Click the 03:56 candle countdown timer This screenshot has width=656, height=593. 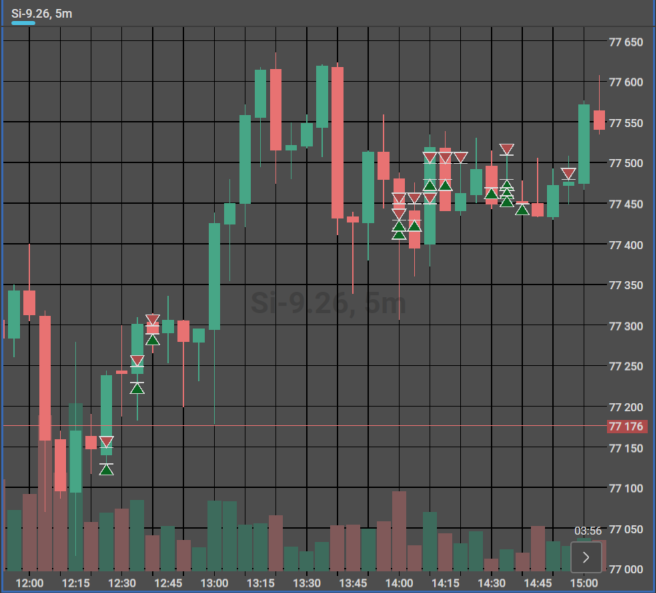[588, 531]
